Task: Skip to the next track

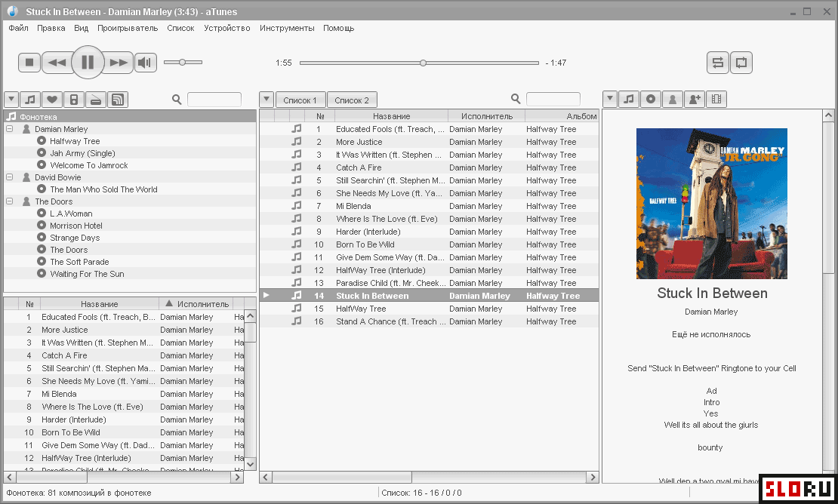Action: click(118, 63)
